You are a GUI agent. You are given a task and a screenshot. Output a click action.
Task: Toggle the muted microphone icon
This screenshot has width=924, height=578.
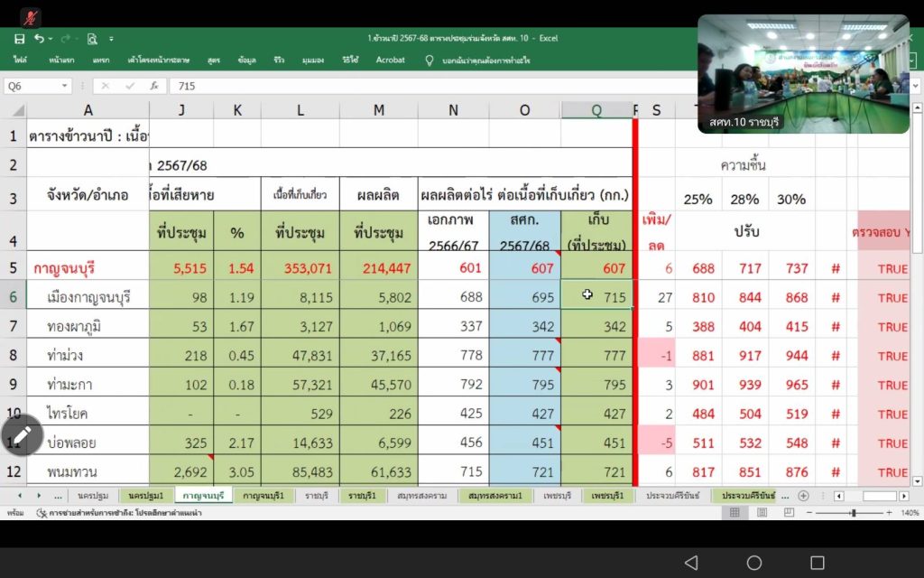click(31, 17)
